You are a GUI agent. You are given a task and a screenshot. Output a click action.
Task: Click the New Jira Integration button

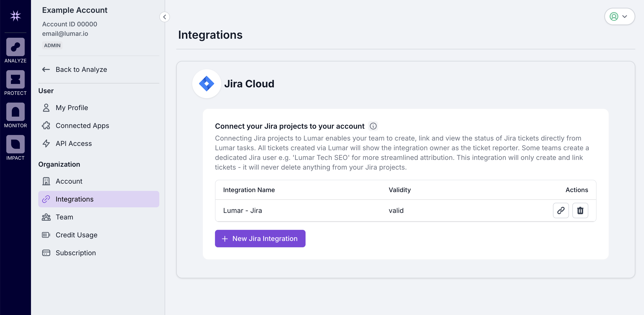tap(260, 239)
